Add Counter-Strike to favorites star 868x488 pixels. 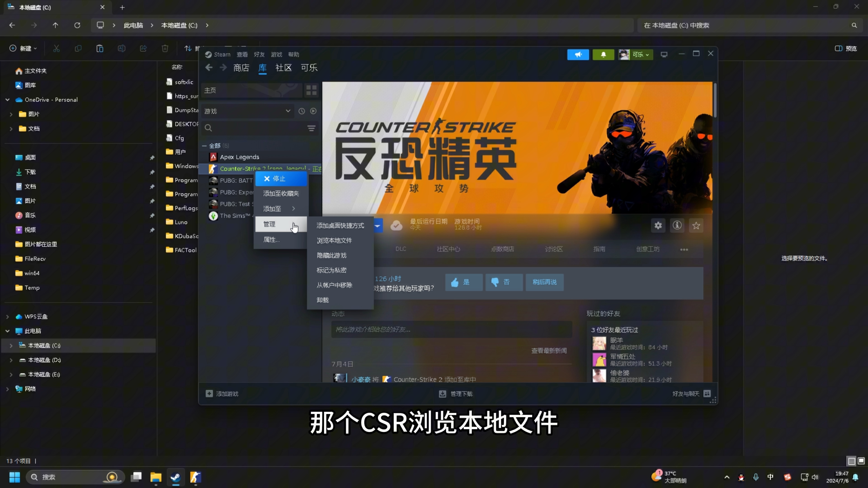(x=696, y=225)
